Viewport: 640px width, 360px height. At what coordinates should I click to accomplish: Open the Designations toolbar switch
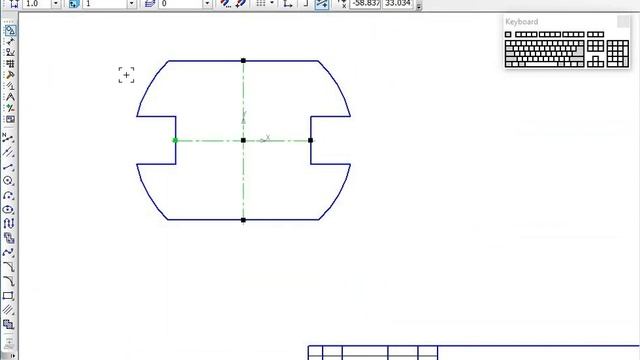[10, 52]
